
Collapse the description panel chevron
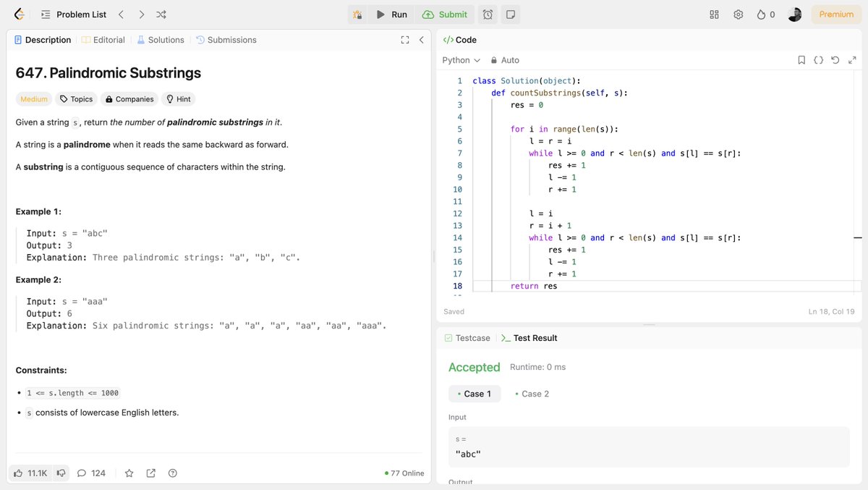pyautogui.click(x=421, y=40)
